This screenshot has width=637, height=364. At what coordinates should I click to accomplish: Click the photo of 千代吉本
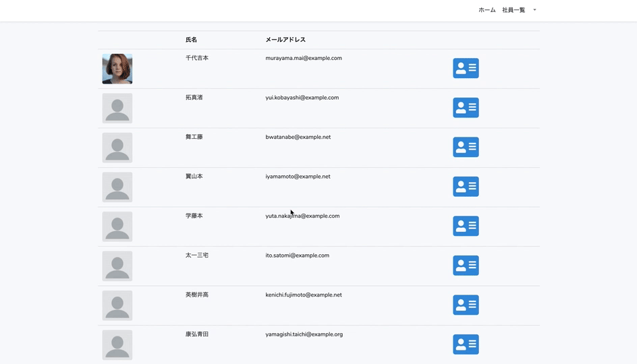point(117,69)
